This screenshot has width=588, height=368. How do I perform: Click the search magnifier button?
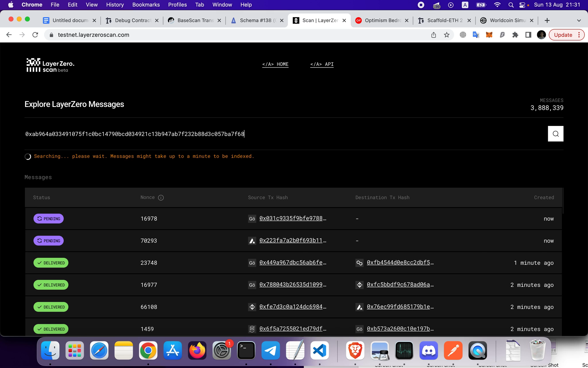[556, 134]
